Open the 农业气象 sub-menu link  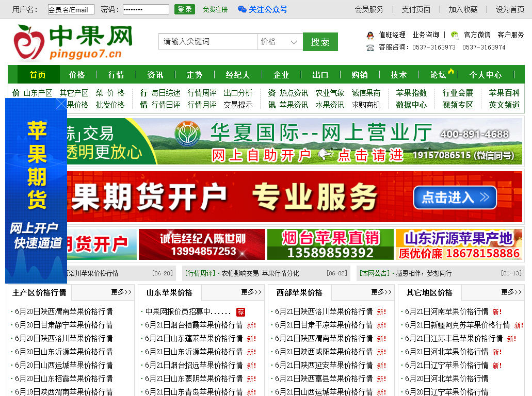[x=330, y=93]
